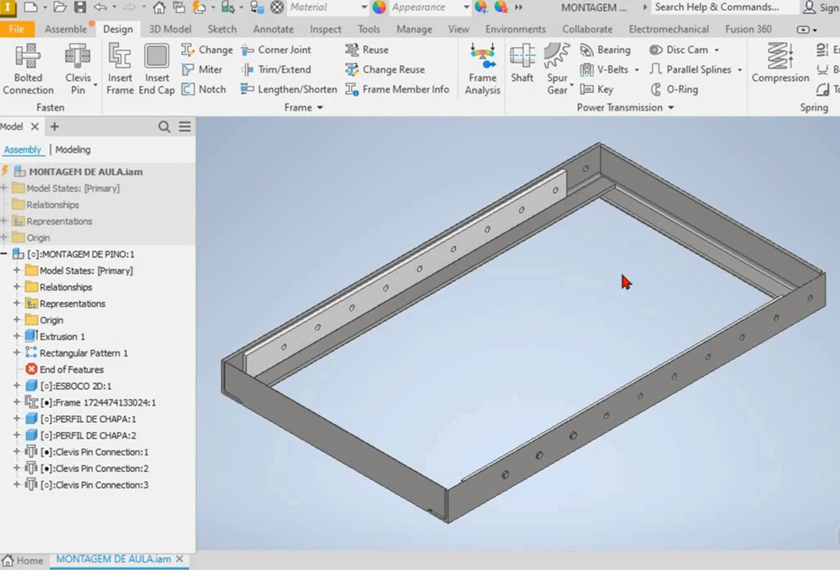Open the 3D Model ribbon tab

tap(170, 29)
